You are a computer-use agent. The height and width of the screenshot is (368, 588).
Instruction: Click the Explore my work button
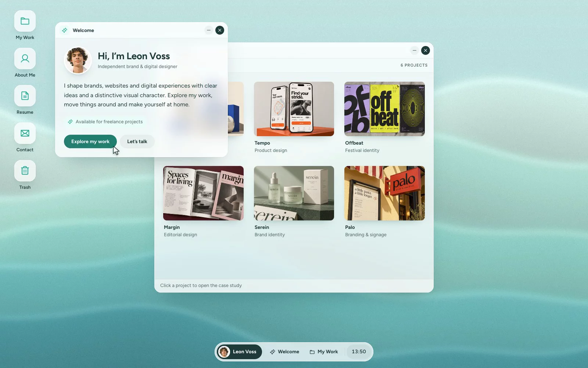coord(90,141)
